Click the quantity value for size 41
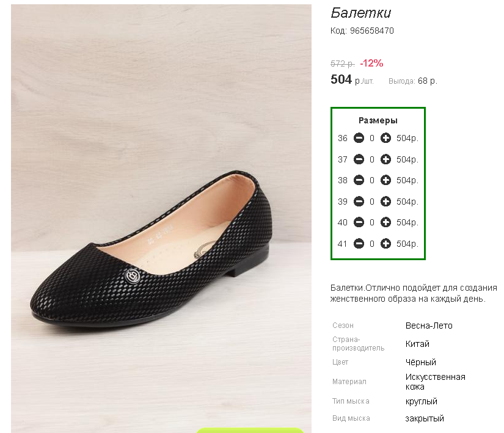The height and width of the screenshot is (433, 504). click(x=372, y=244)
